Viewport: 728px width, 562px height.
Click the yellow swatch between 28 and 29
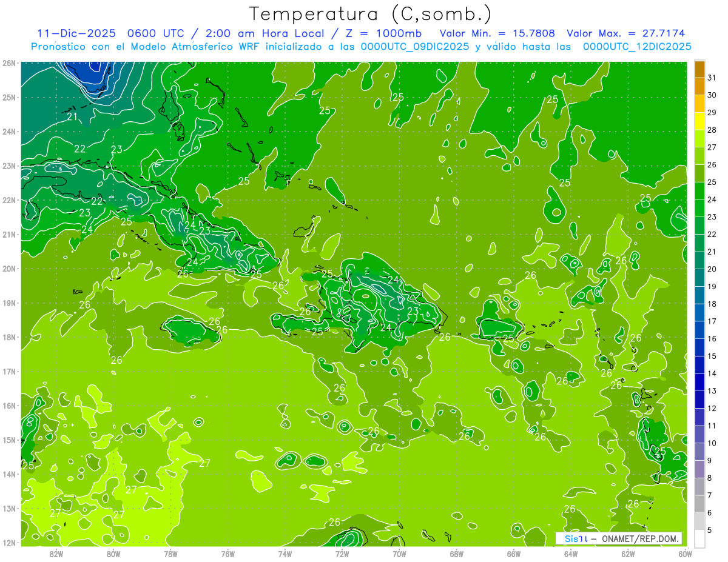[x=699, y=121]
